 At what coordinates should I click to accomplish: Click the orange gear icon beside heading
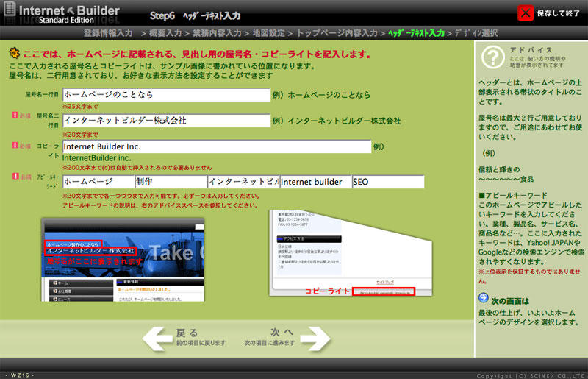click(14, 53)
